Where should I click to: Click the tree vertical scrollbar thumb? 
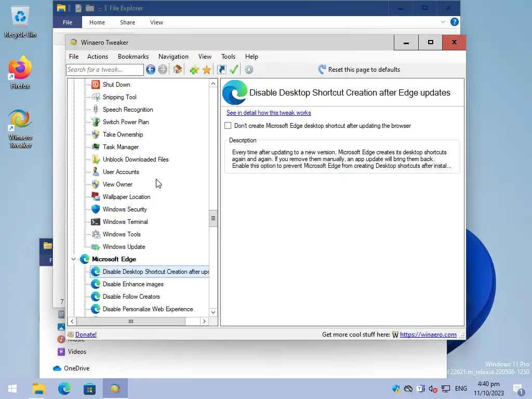point(213,218)
